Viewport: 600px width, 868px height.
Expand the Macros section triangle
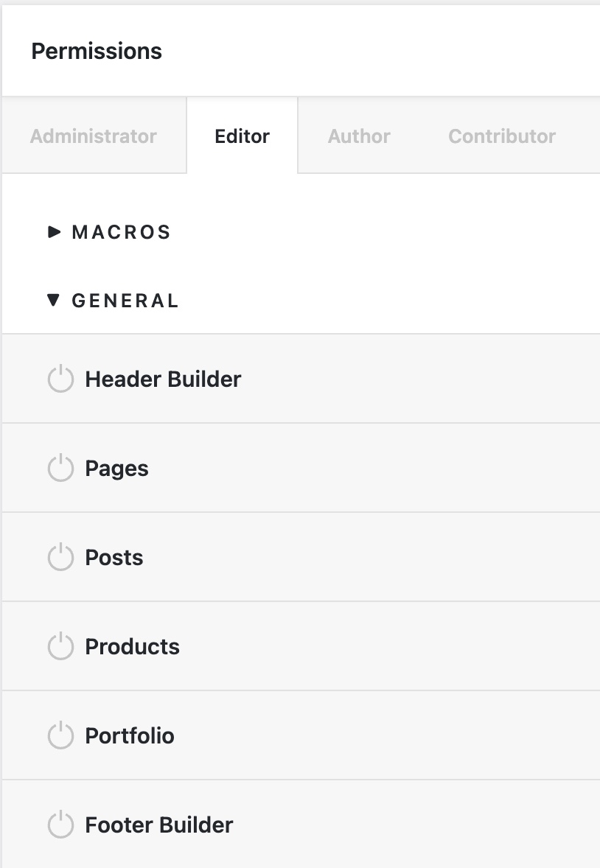pos(54,232)
